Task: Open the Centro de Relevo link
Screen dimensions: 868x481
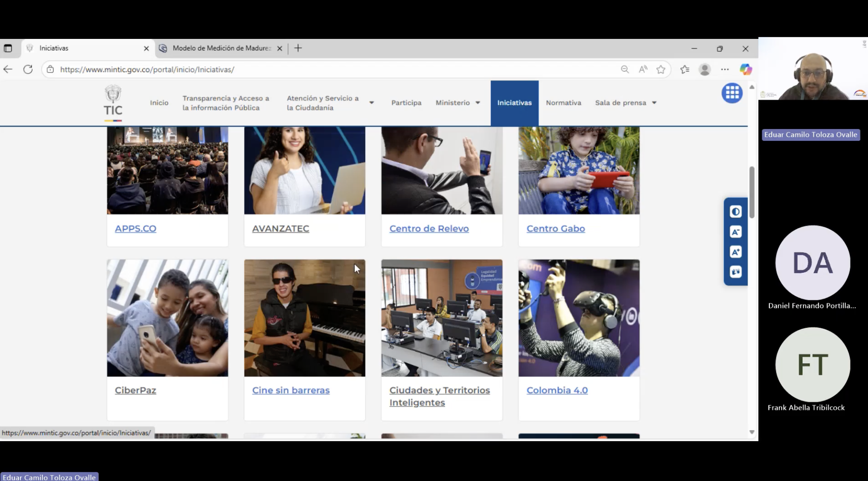Action: tap(429, 229)
